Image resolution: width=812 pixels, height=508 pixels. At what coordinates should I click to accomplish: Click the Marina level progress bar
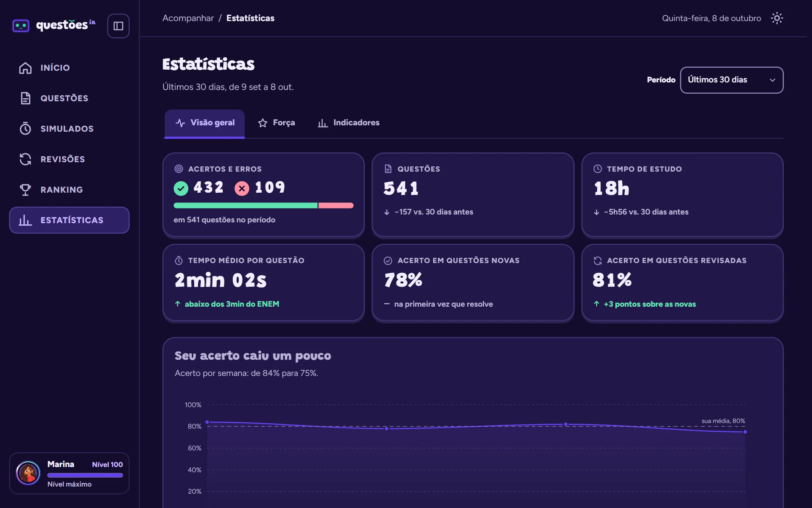(85, 475)
